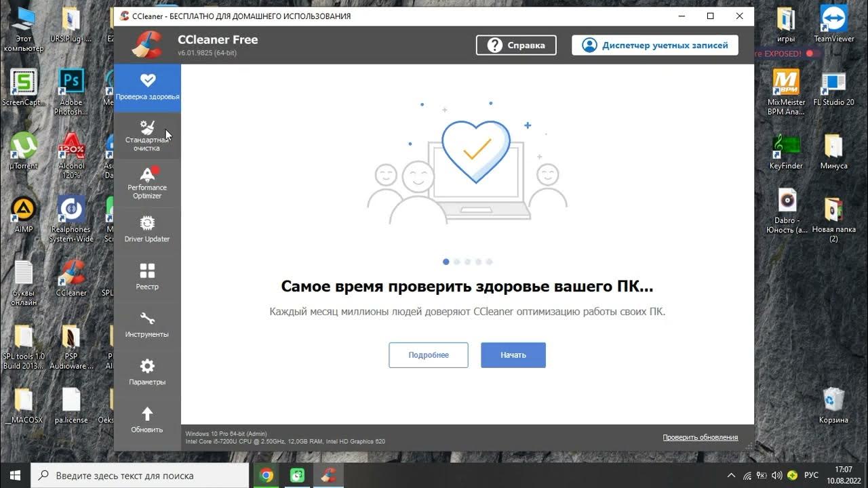Select the fifth carousel dot
The image size is (868, 488).
(x=489, y=262)
